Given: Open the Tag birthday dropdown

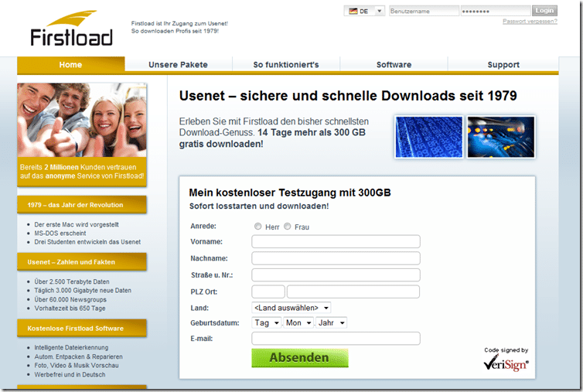Looking at the screenshot, I should (x=267, y=323).
